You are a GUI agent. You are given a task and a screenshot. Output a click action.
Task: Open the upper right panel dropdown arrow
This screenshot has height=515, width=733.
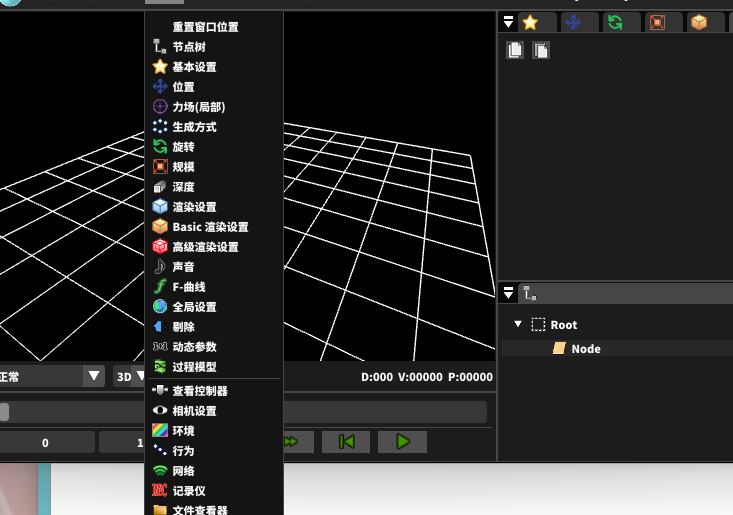pyautogui.click(x=508, y=21)
